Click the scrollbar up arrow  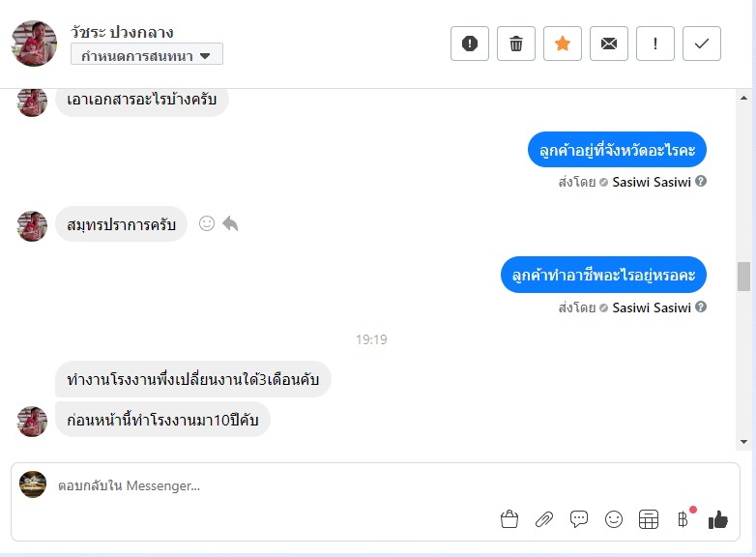click(743, 98)
